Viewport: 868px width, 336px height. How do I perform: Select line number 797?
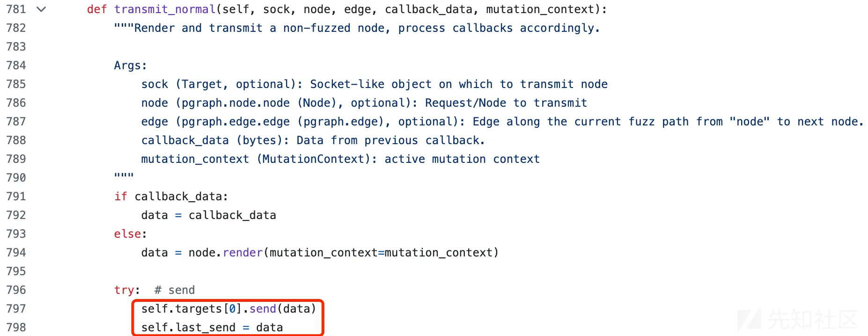click(x=16, y=309)
